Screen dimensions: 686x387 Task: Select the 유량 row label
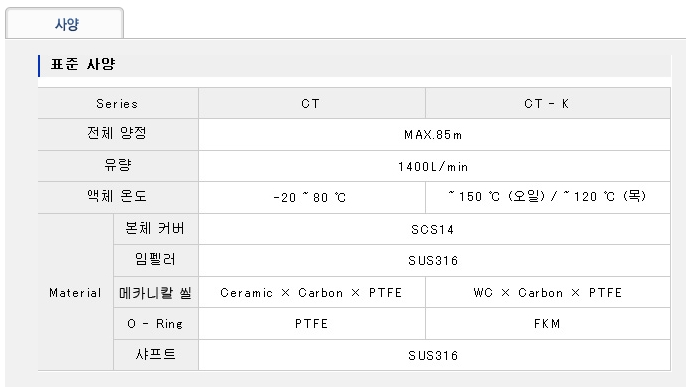(118, 166)
